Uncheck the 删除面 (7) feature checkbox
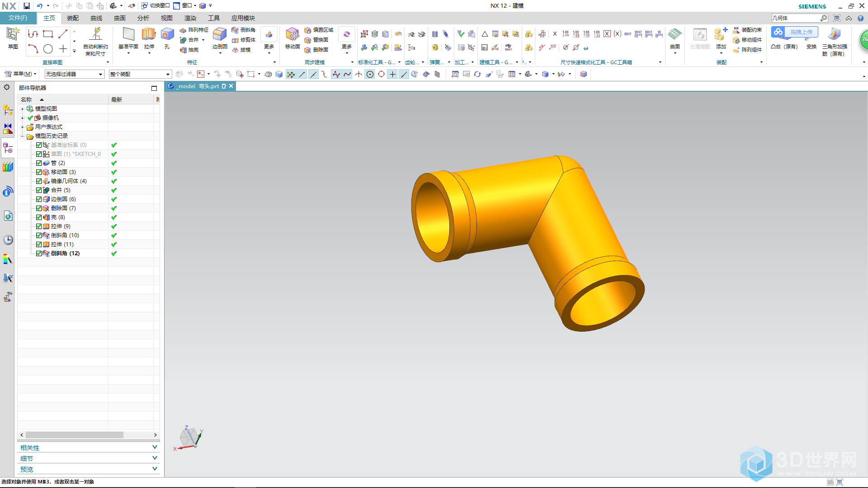 (x=39, y=208)
